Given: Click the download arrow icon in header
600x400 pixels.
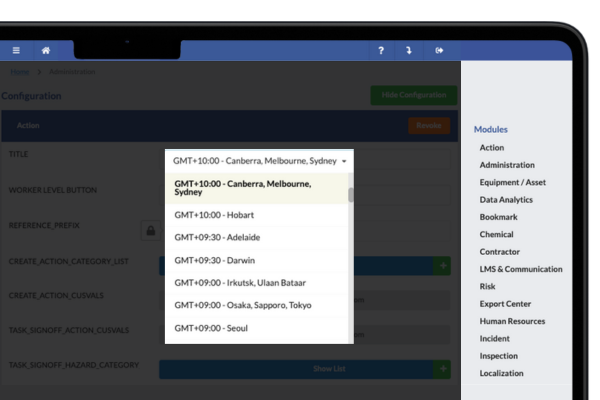Looking at the screenshot, I should tap(408, 50).
